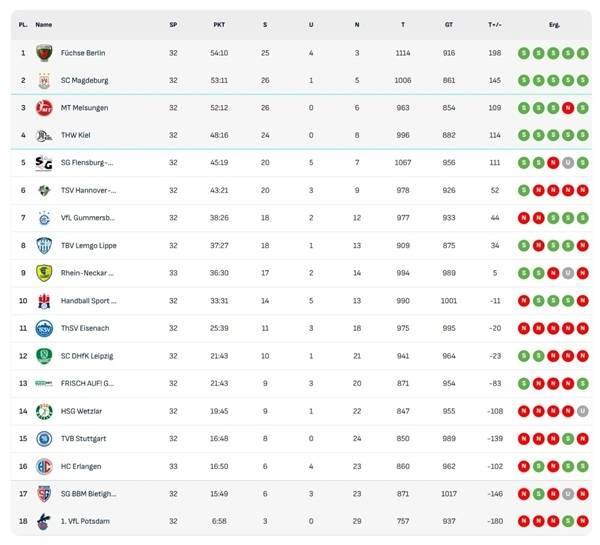This screenshot has width=600, height=545.
Task: Click HSG Wetzlar's gray U result badge
Action: click(x=582, y=411)
